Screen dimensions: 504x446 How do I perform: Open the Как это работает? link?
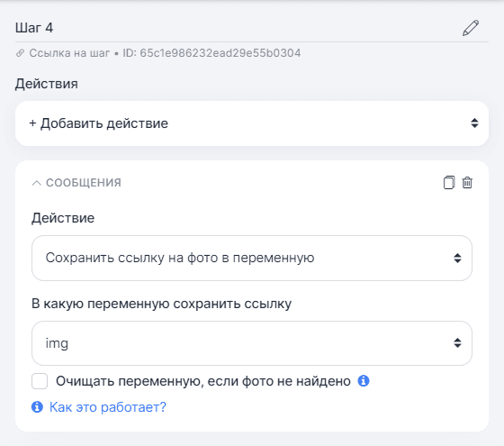pos(108,407)
